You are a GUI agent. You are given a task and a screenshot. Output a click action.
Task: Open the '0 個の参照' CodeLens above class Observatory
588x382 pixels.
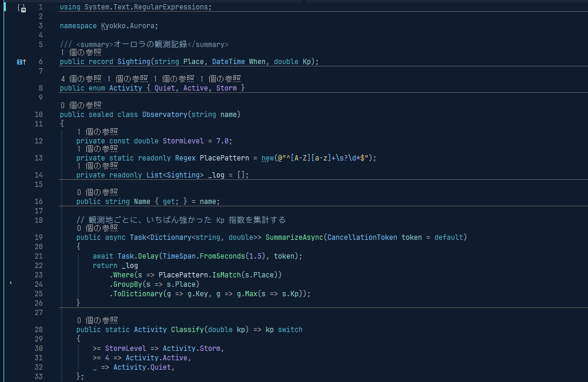tap(81, 105)
